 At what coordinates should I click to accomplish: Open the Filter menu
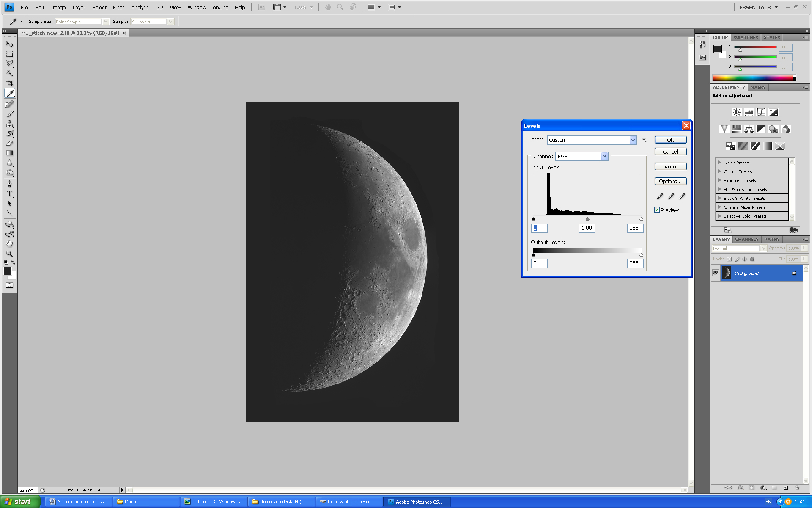point(118,7)
